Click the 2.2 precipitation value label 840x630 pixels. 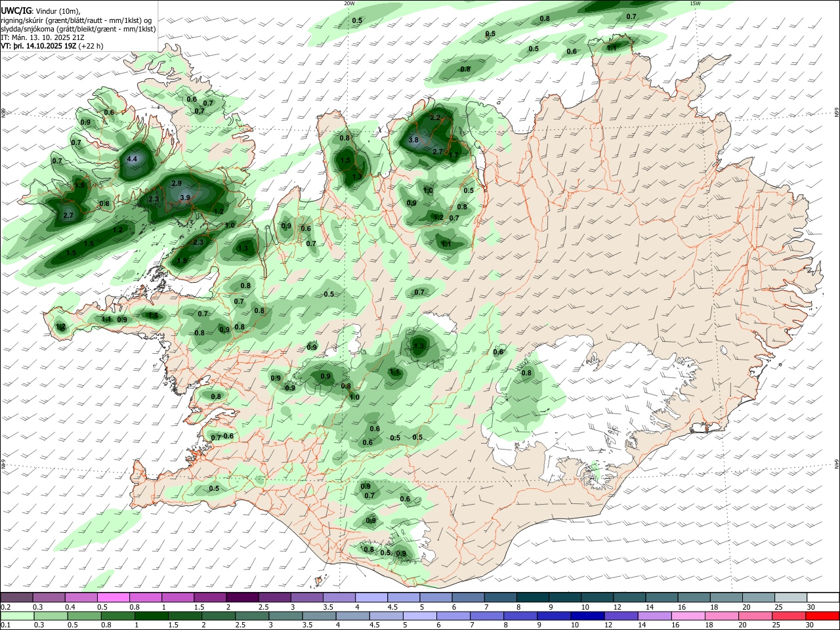point(435,118)
